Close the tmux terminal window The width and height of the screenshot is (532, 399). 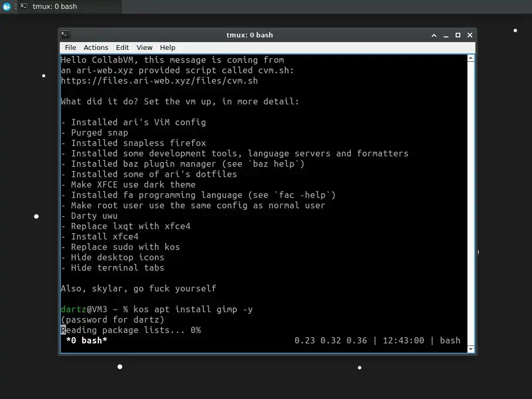click(x=470, y=35)
